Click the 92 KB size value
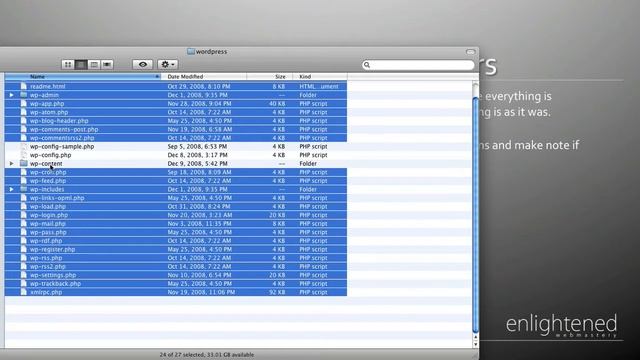640x360 pixels. coord(277,292)
